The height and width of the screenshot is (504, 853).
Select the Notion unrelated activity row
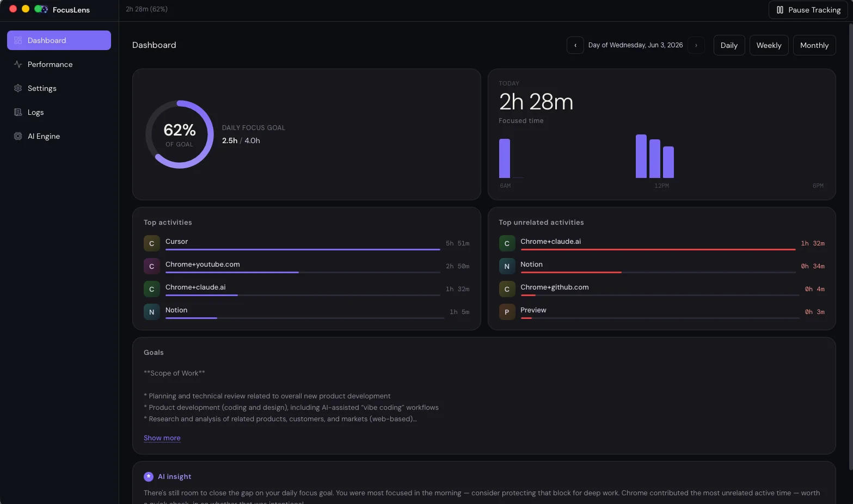coord(661,266)
